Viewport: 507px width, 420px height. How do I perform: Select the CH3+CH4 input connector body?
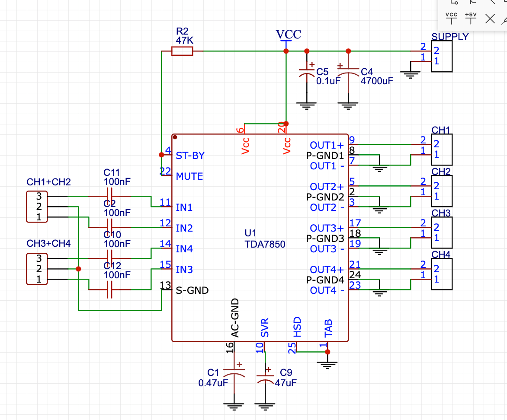(37, 269)
